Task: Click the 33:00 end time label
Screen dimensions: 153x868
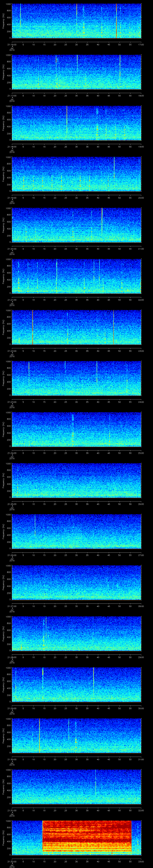Action: point(141,861)
